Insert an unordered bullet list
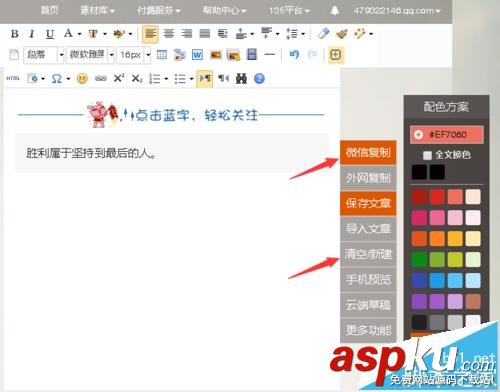This screenshot has height=392, width=500. point(180,79)
